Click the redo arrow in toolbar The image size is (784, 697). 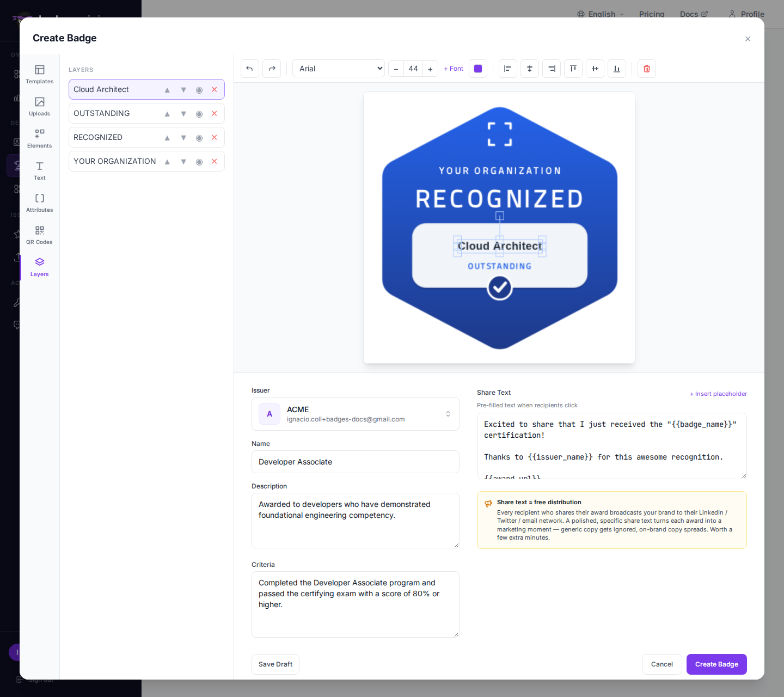click(272, 69)
